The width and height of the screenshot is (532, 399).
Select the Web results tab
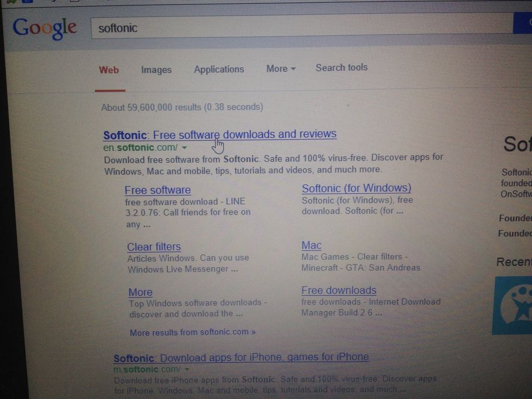click(x=109, y=70)
